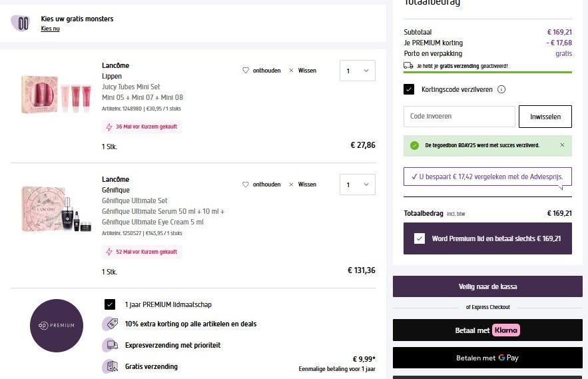The image size is (588, 379).
Task: Click the Kies nu link
Action: 50,29
